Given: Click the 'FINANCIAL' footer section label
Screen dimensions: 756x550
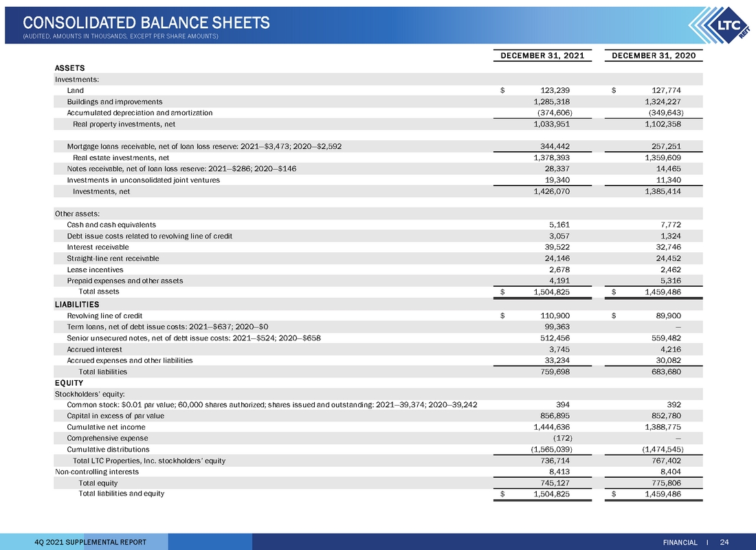Looking at the screenshot, I should (x=680, y=542).
